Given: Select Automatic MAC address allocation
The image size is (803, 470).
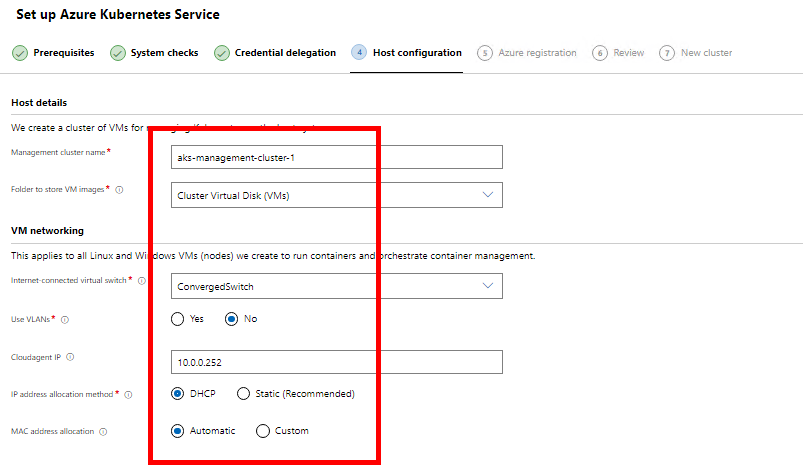Looking at the screenshot, I should click(177, 431).
